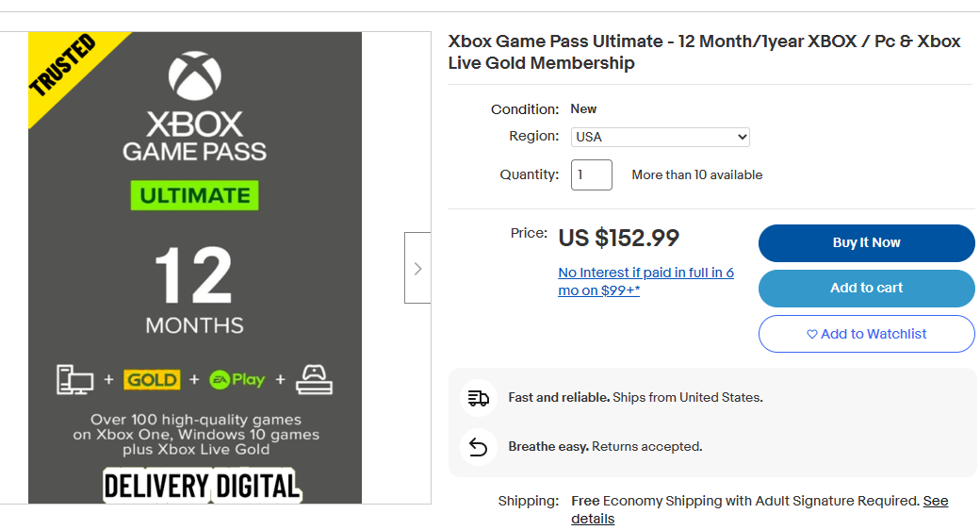
Task: Add the item to Watchlist
Action: [866, 334]
